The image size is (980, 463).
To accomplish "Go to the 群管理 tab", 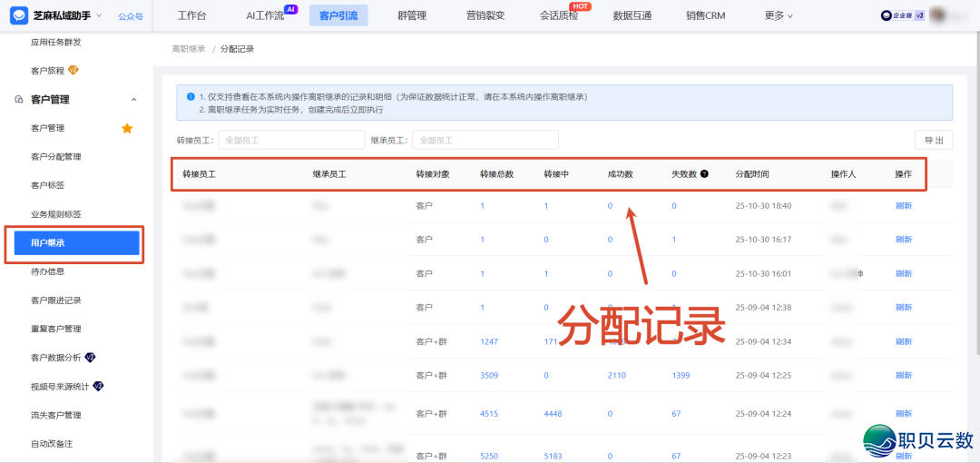I will [x=412, y=15].
